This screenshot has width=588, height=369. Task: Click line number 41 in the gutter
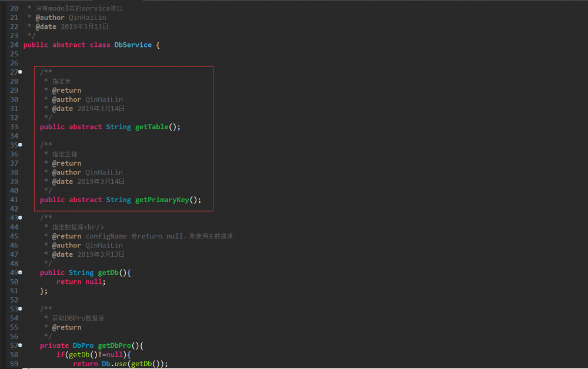pos(14,199)
